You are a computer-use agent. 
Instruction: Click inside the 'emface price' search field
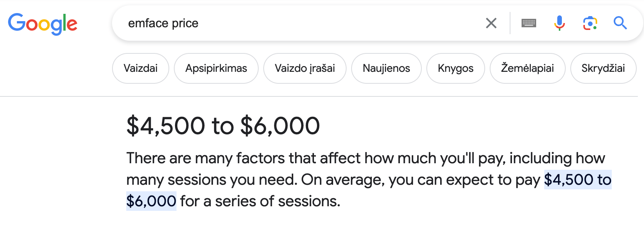(x=299, y=23)
